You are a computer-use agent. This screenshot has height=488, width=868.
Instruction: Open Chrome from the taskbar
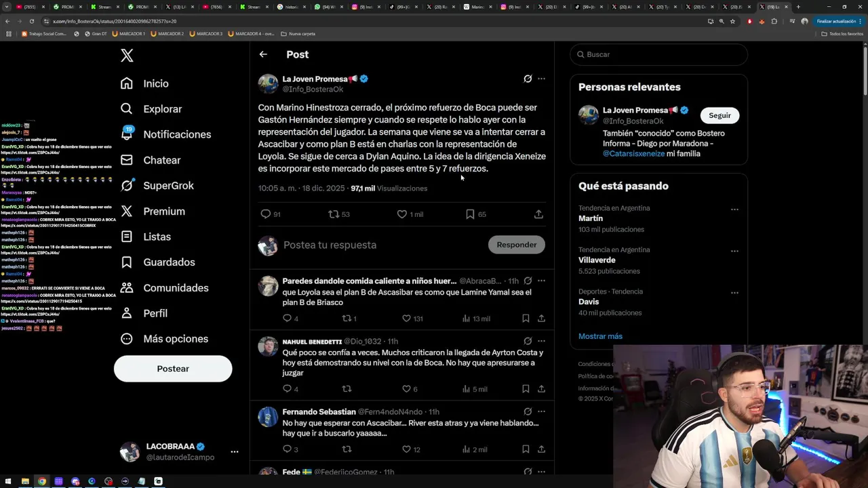click(42, 481)
